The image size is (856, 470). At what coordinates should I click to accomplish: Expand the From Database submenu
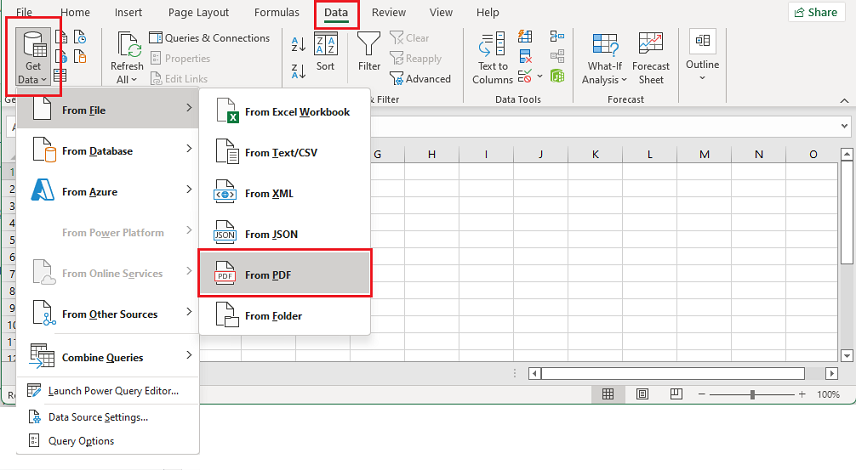coord(108,151)
